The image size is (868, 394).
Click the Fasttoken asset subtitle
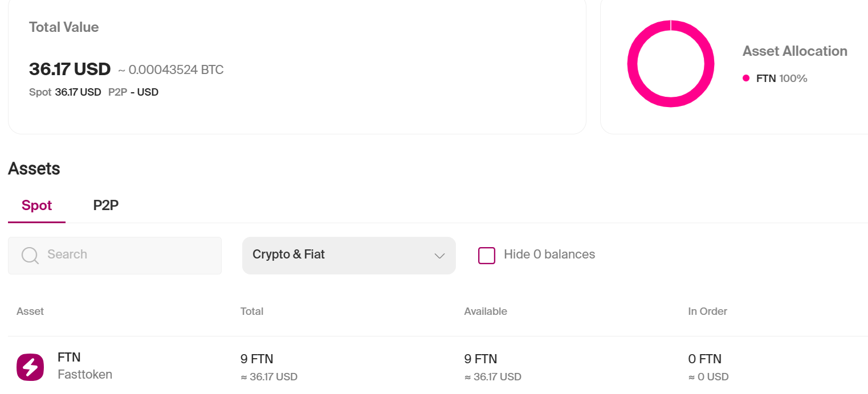click(85, 375)
